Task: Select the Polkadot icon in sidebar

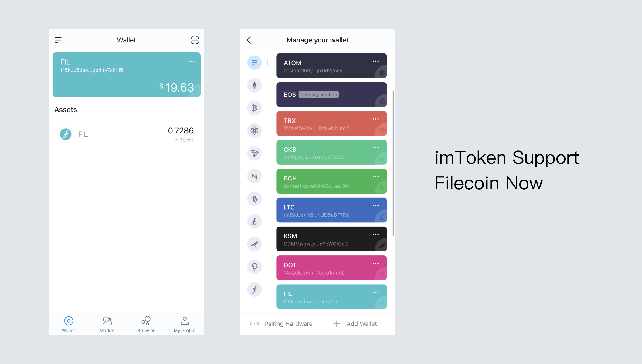Action: (255, 267)
